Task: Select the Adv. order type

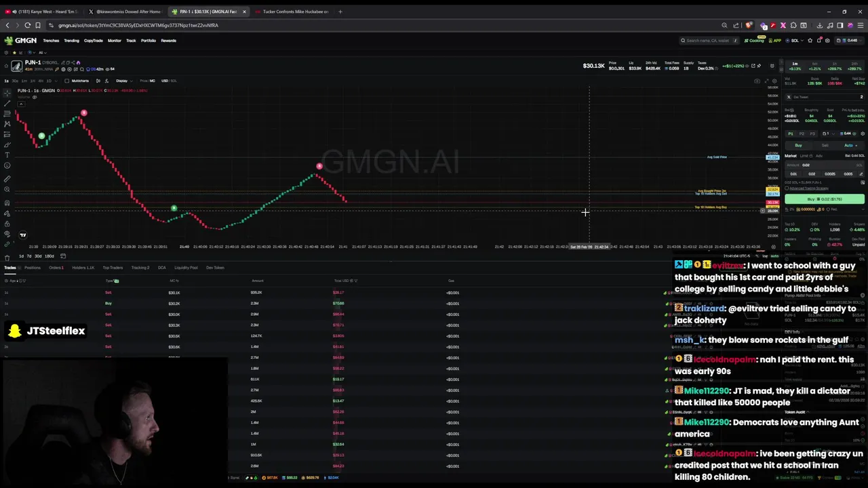Action: tap(818, 156)
